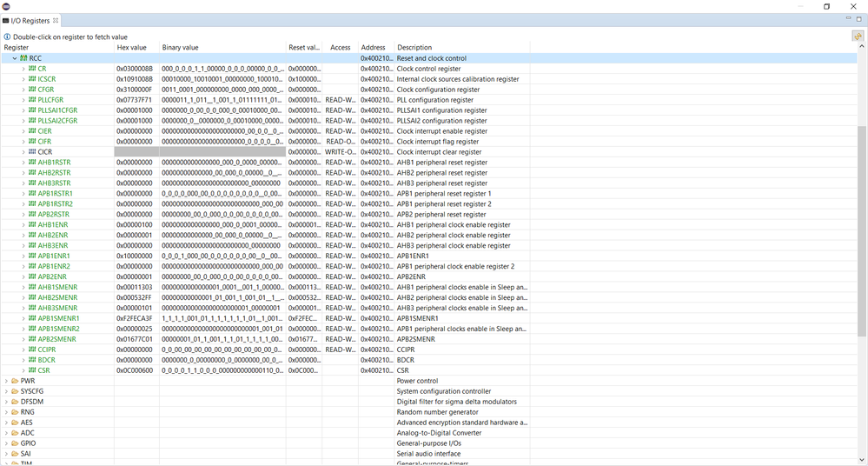Click the Description column header
Viewport: 868px width, 466px height.
pos(461,48)
